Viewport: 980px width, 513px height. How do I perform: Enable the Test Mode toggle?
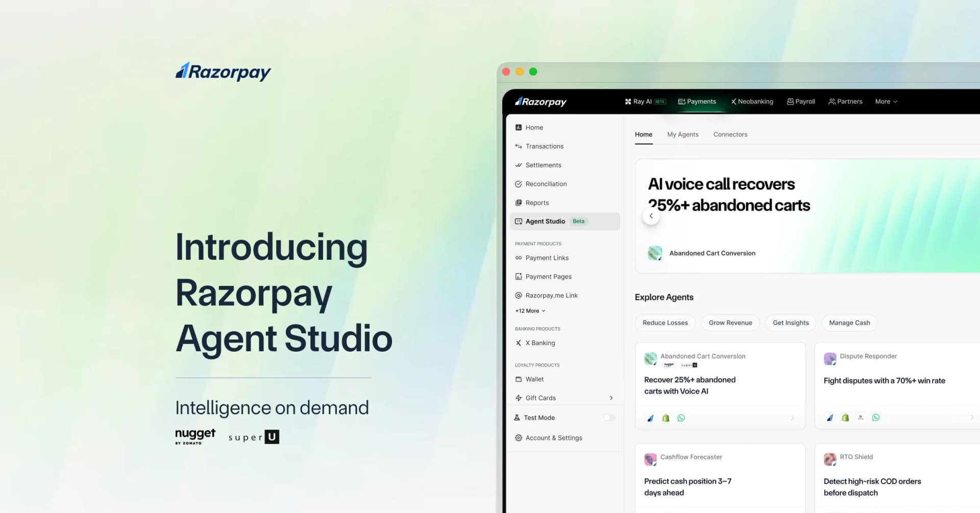pos(608,418)
